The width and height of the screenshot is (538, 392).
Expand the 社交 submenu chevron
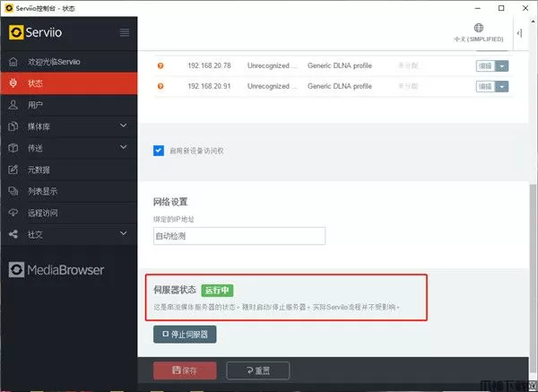(124, 233)
